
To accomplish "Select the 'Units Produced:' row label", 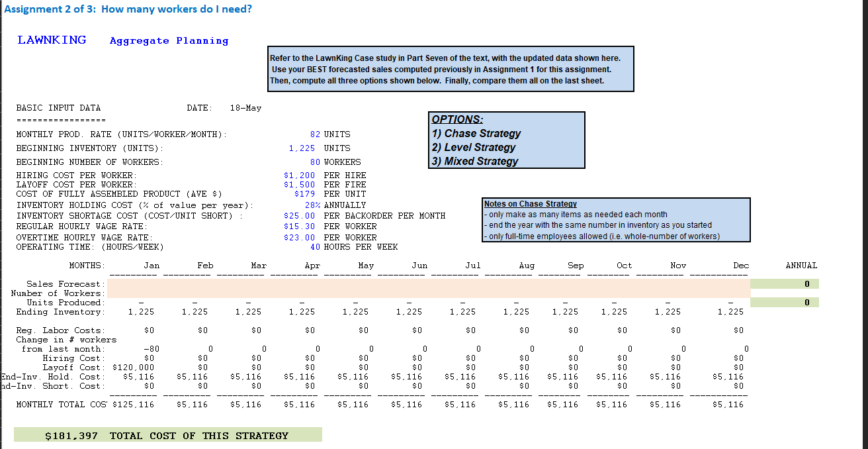I will (x=64, y=303).
